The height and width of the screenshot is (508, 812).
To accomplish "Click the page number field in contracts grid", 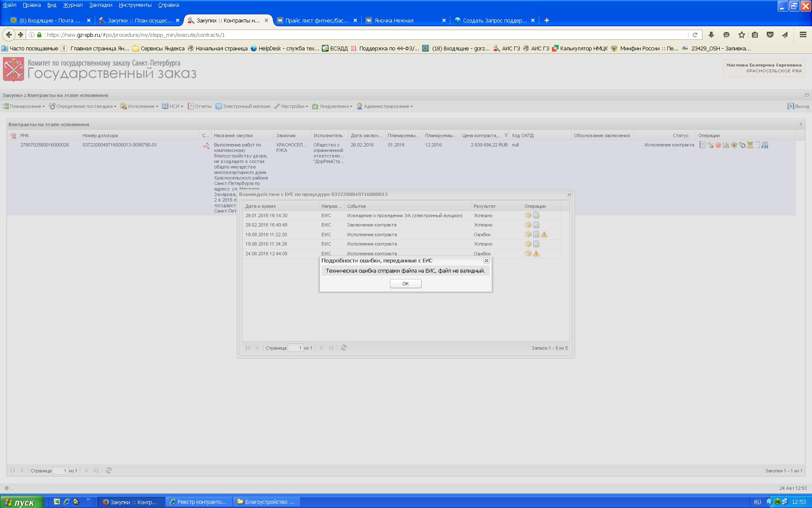I will pyautogui.click(x=60, y=470).
